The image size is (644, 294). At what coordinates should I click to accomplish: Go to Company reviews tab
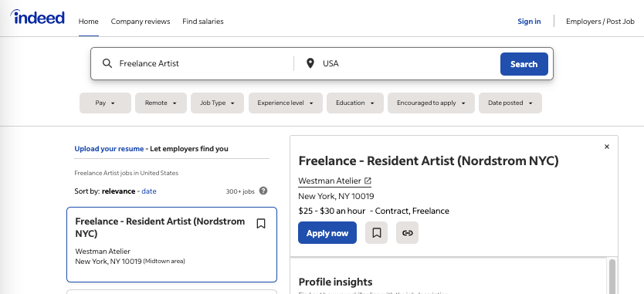click(141, 22)
